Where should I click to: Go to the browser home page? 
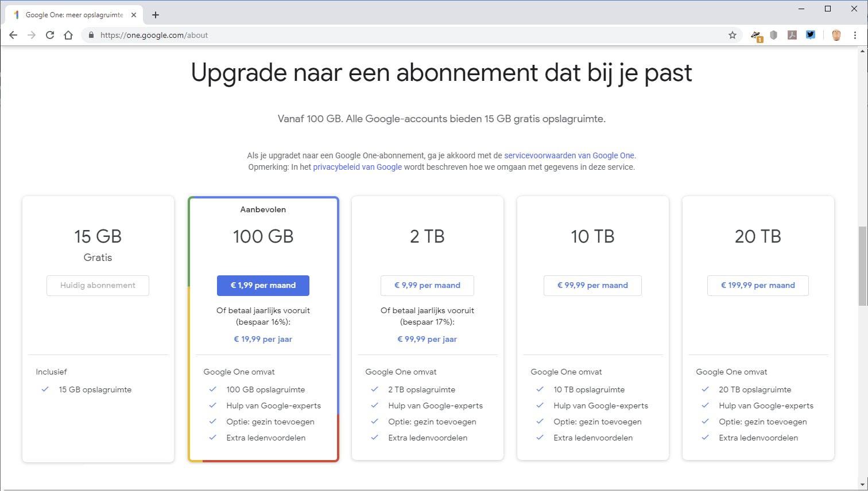[x=68, y=35]
